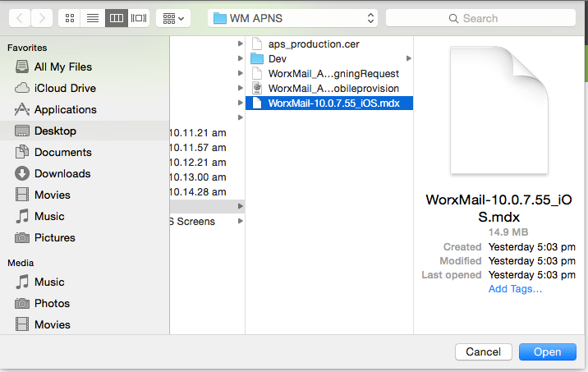Open Documents from the sidebar
The width and height of the screenshot is (588, 372).
[x=62, y=152]
